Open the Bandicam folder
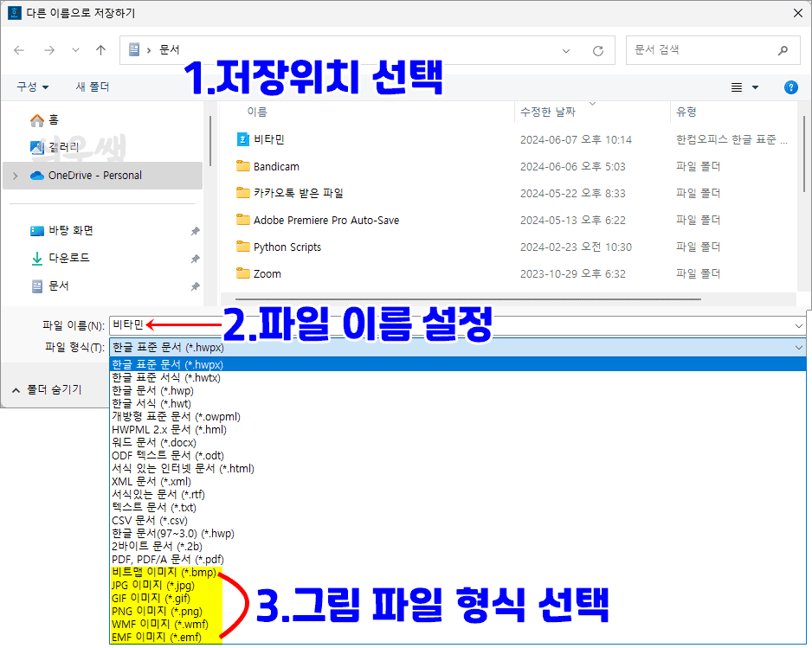This screenshot has height=648, width=812. coord(278,165)
